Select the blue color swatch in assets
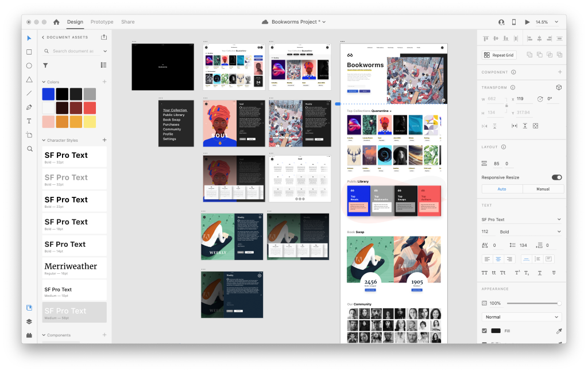This screenshot has height=372, width=588. click(x=48, y=94)
